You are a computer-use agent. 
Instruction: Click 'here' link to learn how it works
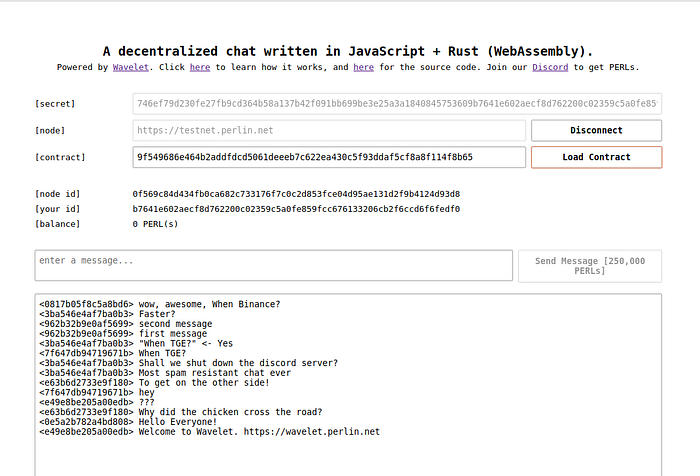click(x=200, y=67)
